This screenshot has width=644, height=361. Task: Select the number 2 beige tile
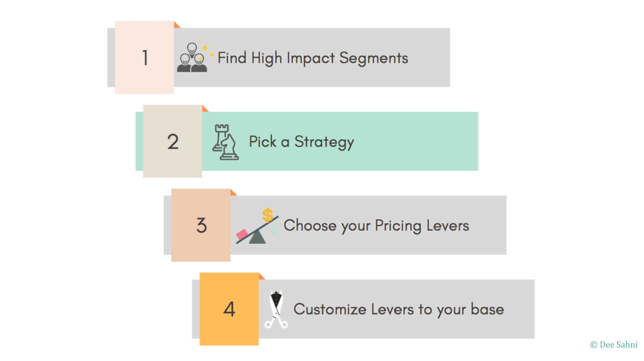coord(173,141)
